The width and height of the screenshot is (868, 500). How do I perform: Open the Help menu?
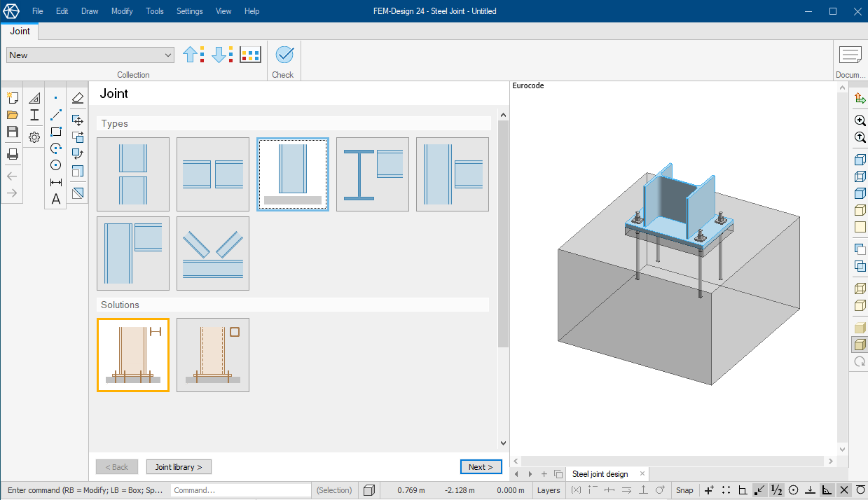[x=252, y=11]
